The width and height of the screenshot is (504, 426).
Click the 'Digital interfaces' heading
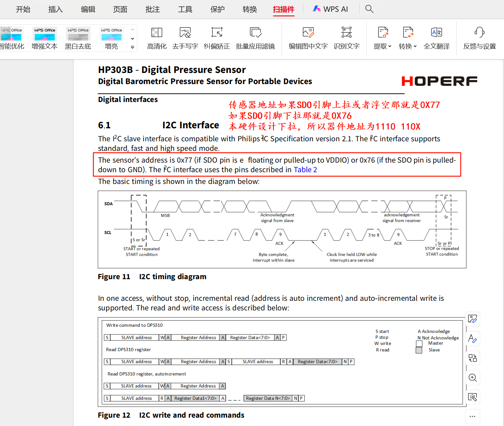[128, 100]
